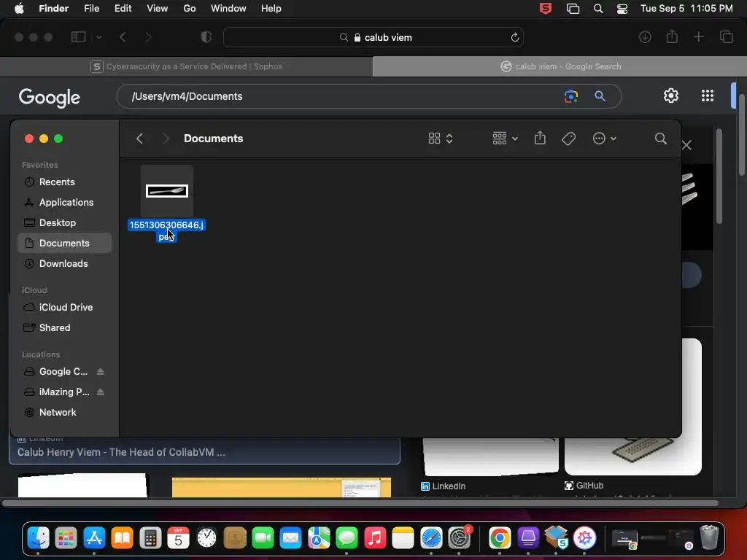Viewport: 747px width, 560px height.
Task: Click the Finder window search magnifier
Action: (x=661, y=139)
